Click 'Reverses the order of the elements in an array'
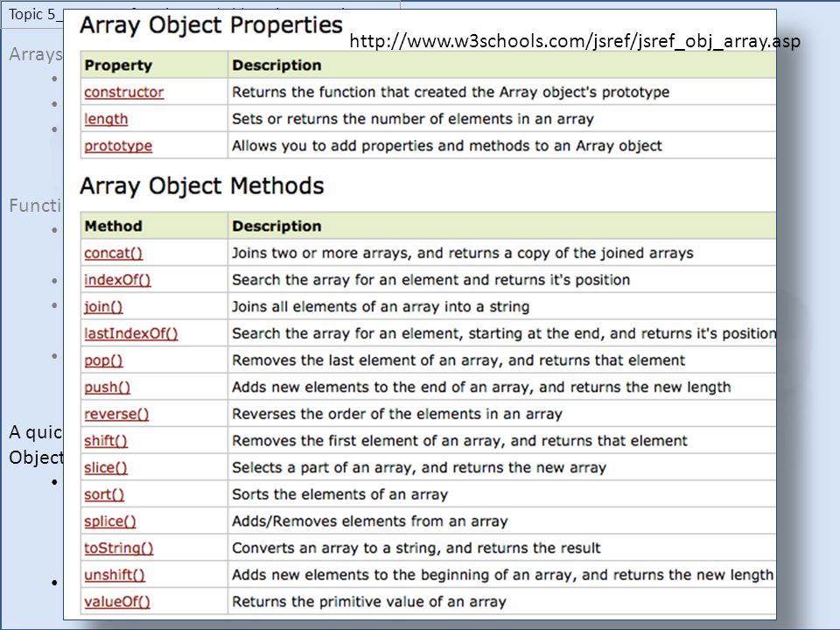This screenshot has height=630, width=840. [397, 414]
